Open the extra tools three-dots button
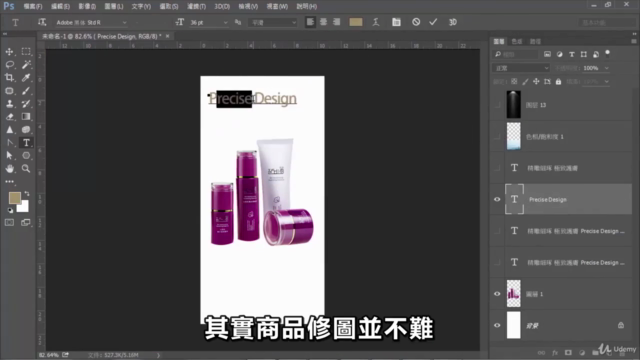 pos(9,182)
